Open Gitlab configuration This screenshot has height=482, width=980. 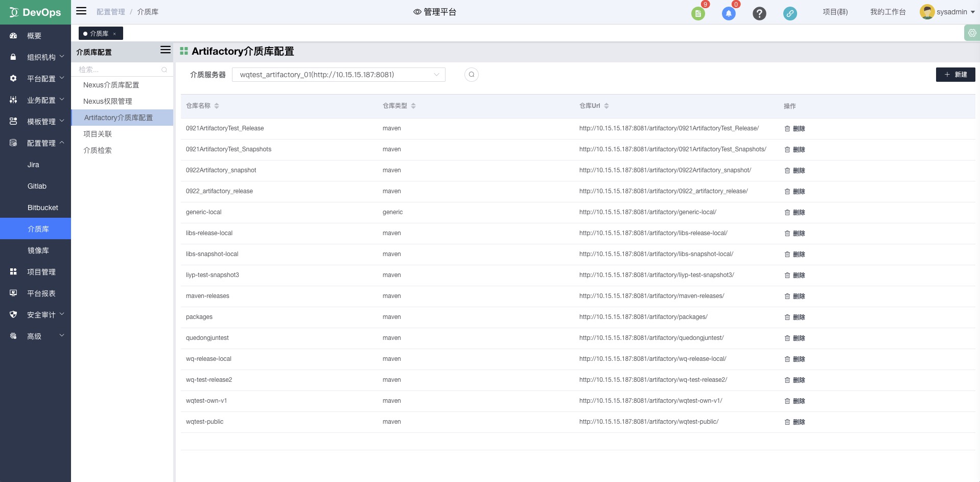(x=35, y=186)
